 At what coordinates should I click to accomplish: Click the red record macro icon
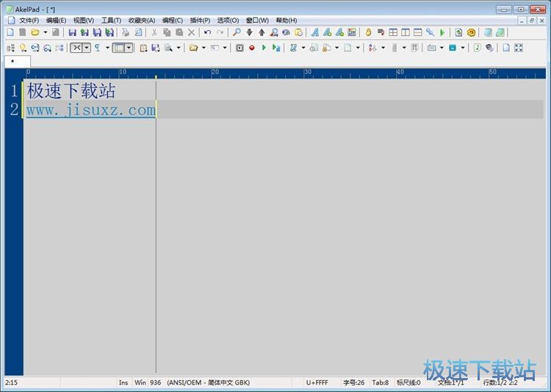[x=251, y=48]
